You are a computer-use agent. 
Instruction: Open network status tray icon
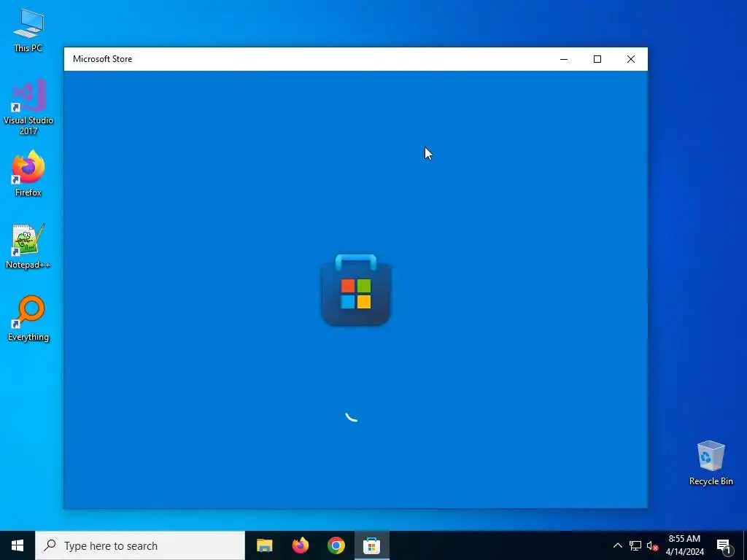[x=635, y=545]
